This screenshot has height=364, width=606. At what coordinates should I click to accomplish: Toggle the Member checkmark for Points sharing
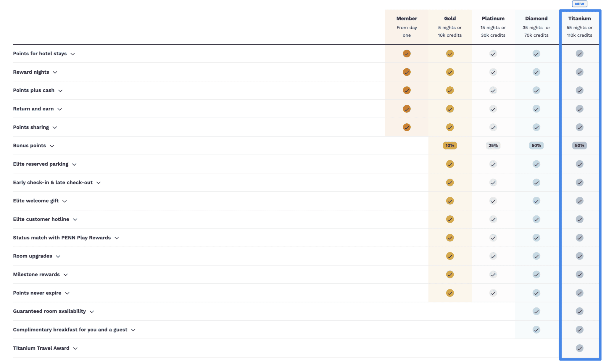pyautogui.click(x=407, y=127)
